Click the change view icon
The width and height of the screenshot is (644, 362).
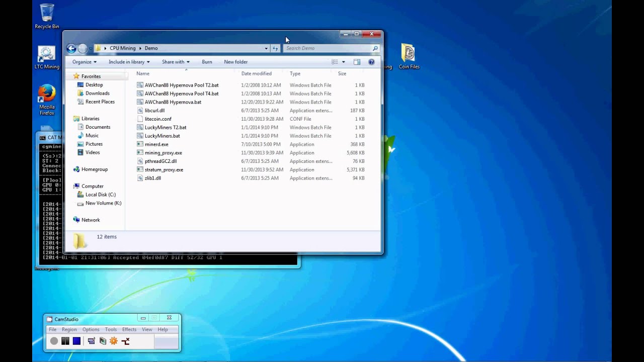[335, 62]
